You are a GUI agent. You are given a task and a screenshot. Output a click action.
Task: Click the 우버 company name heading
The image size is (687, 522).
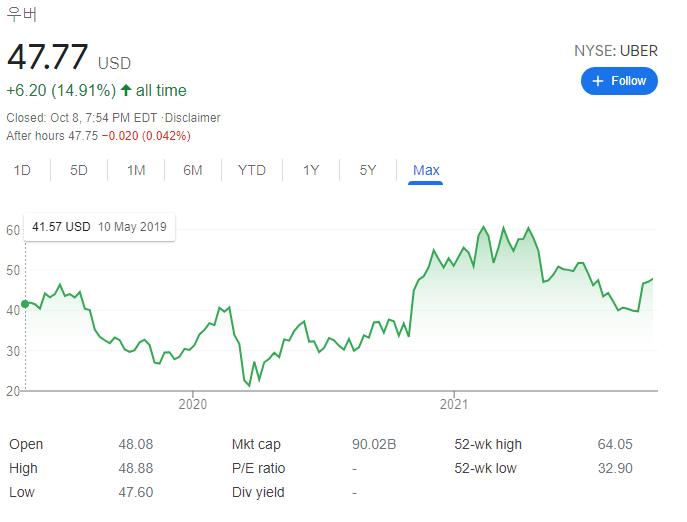pos(22,14)
